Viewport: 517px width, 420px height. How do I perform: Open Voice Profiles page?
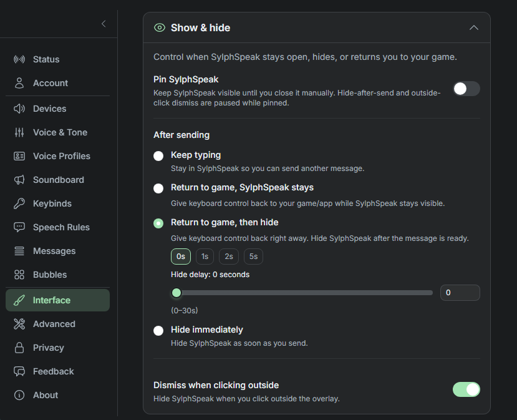pos(58,156)
